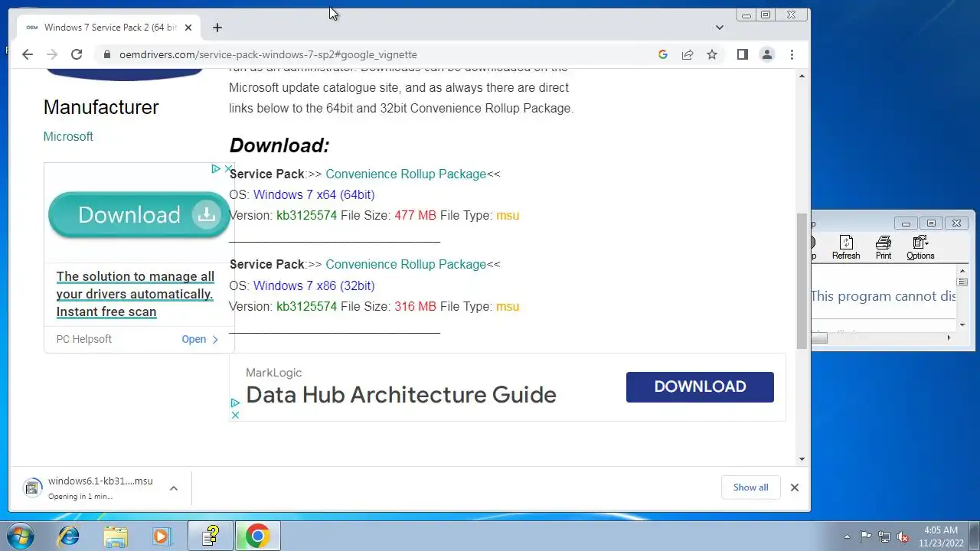Click 'Windows 7 x64 (64bit)' text
980x551 pixels.
[x=314, y=194]
